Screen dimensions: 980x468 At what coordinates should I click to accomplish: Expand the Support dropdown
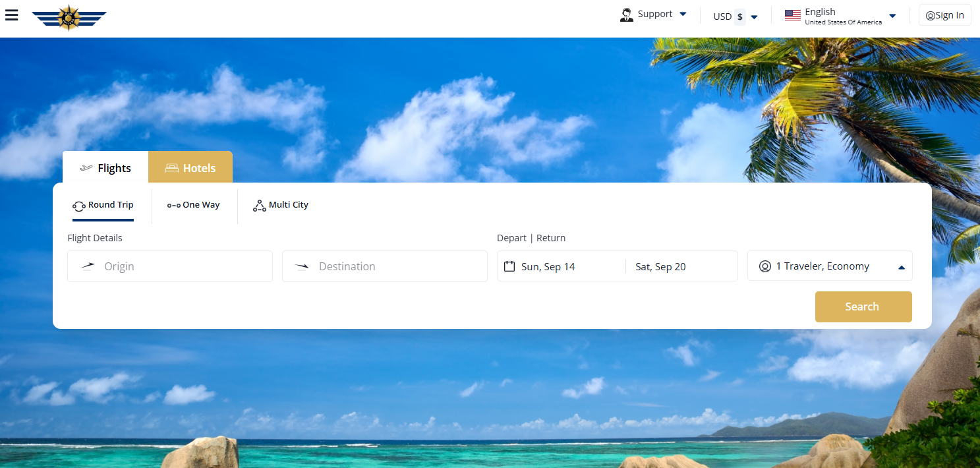point(683,14)
